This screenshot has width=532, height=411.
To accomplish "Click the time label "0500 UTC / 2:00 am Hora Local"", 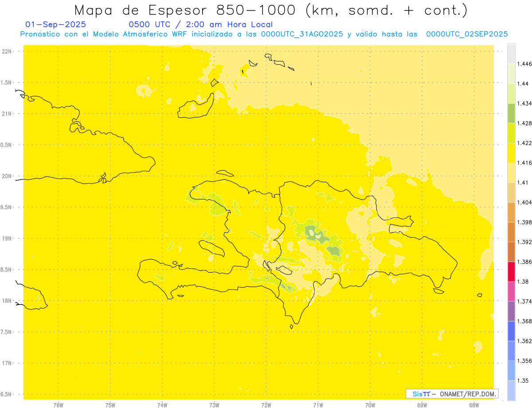I will tap(200, 25).
